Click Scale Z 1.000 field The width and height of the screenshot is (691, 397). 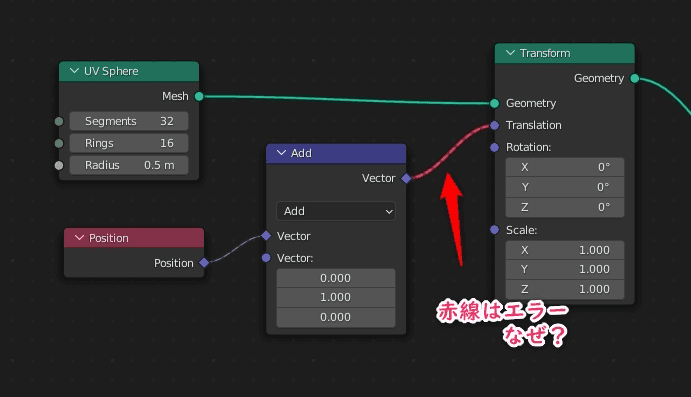(565, 289)
